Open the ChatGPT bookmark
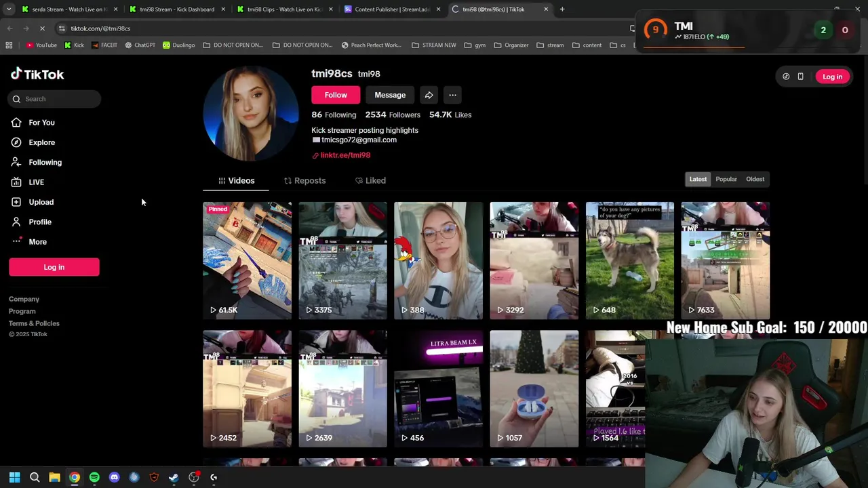Viewport: 868px width, 488px height. [x=140, y=45]
